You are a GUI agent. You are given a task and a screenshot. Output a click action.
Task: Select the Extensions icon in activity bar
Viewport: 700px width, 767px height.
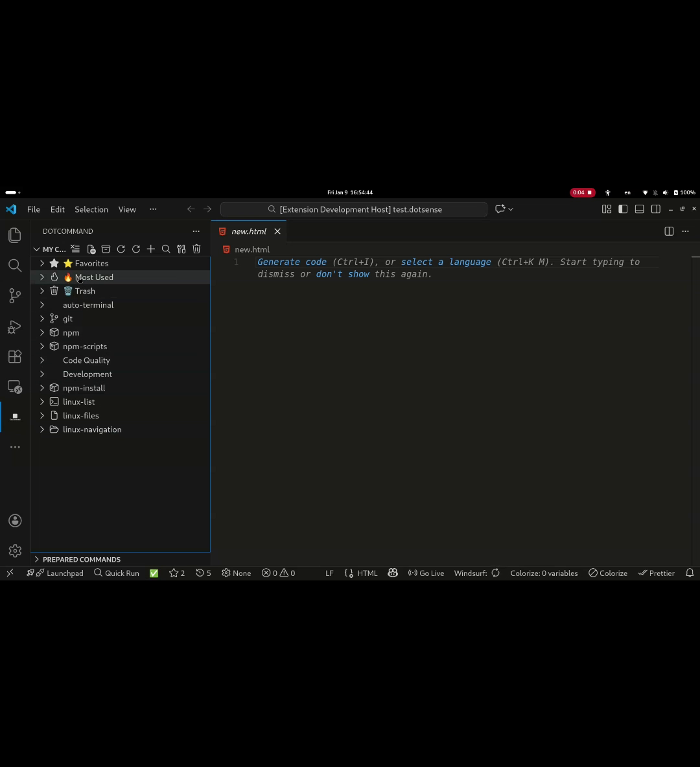click(14, 356)
